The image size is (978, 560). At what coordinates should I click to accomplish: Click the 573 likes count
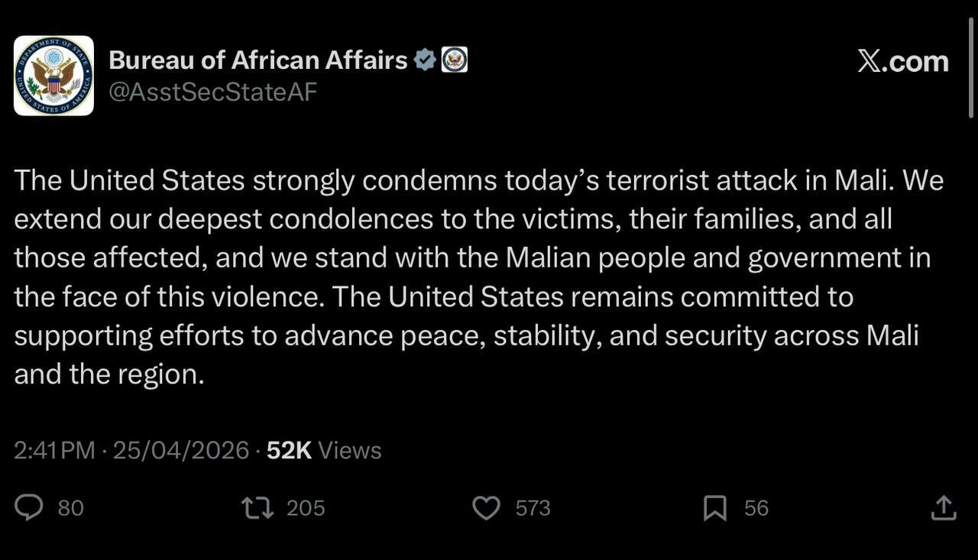[x=533, y=508]
